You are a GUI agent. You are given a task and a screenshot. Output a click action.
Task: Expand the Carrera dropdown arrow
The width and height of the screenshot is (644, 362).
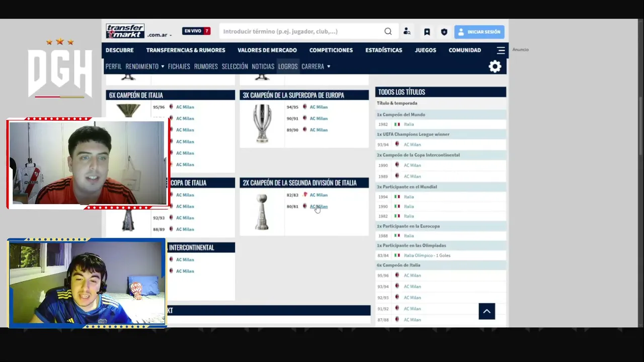point(329,66)
